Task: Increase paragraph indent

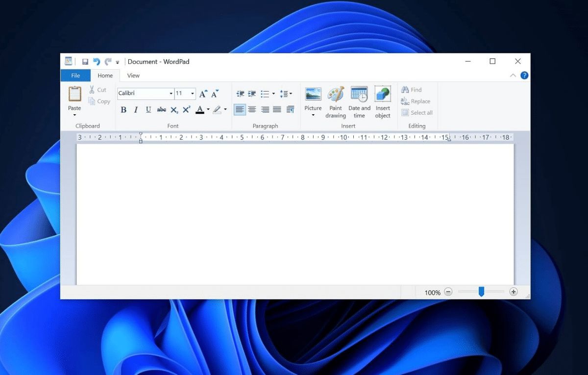Action: 252,94
